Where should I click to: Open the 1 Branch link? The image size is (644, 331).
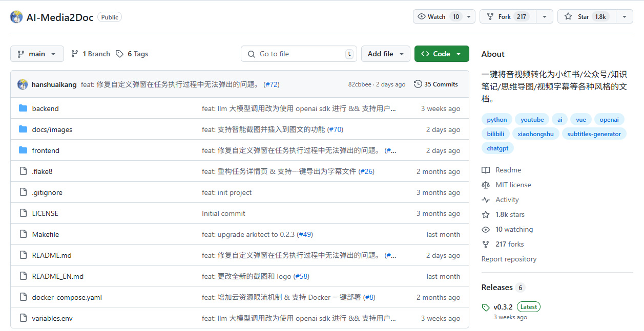(x=91, y=54)
